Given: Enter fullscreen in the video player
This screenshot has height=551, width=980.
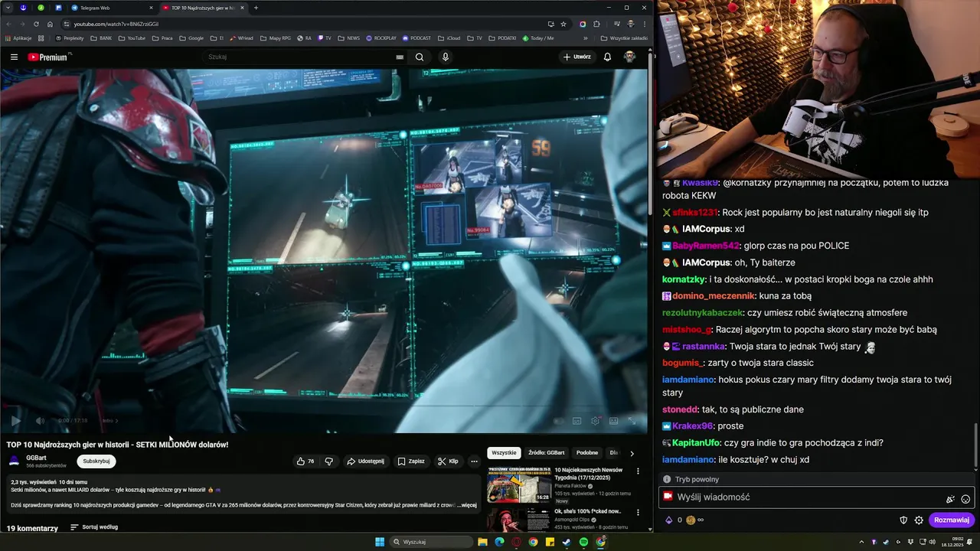Looking at the screenshot, I should pyautogui.click(x=632, y=421).
